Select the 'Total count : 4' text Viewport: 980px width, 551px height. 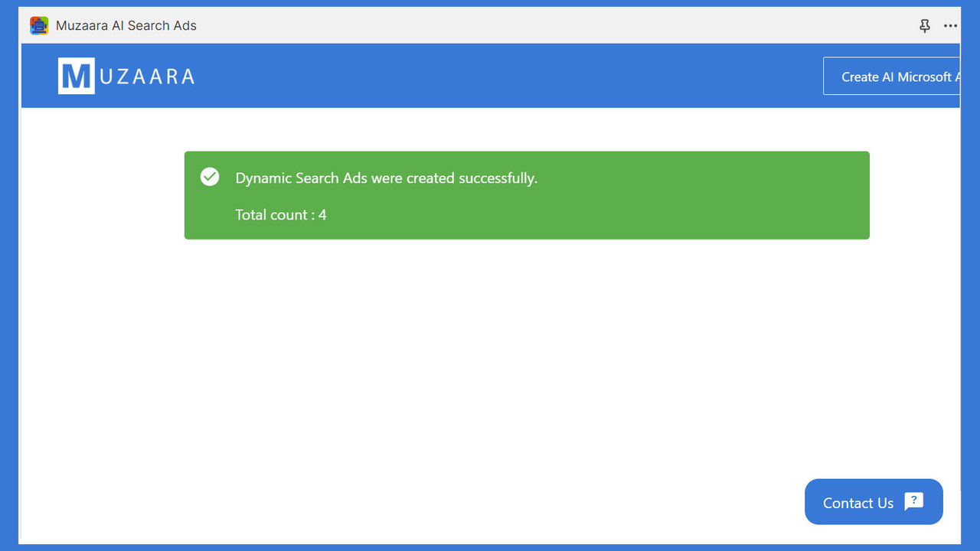(281, 215)
